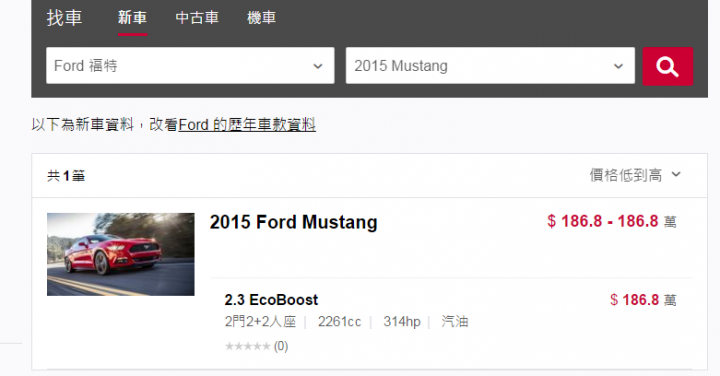Select the 汽油 fuel type text
720x376 pixels.
(x=455, y=321)
